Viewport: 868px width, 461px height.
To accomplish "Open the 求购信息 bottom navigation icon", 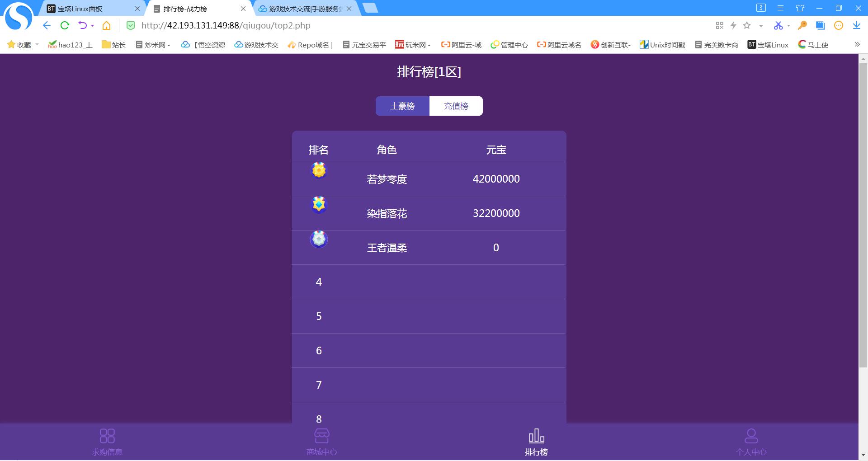I will (x=107, y=436).
